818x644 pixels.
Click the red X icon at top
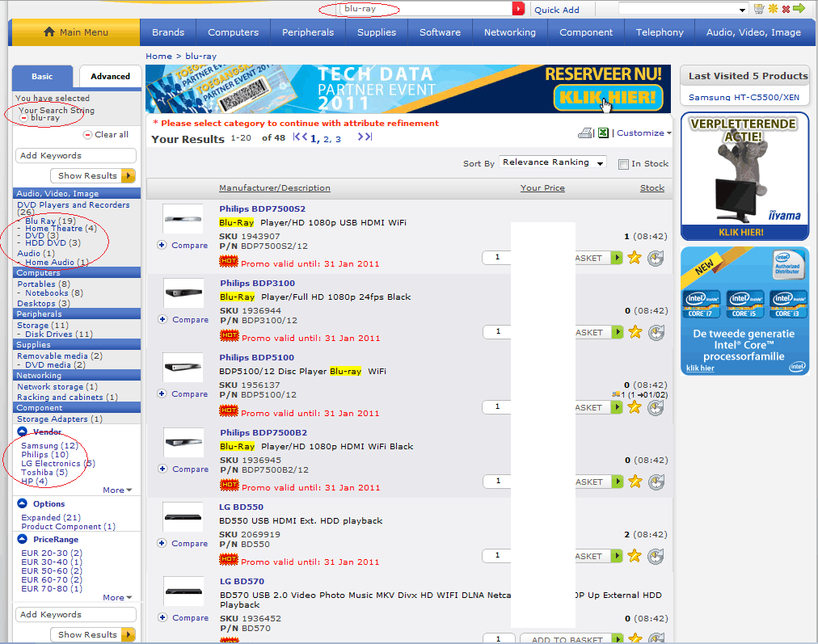click(x=786, y=9)
